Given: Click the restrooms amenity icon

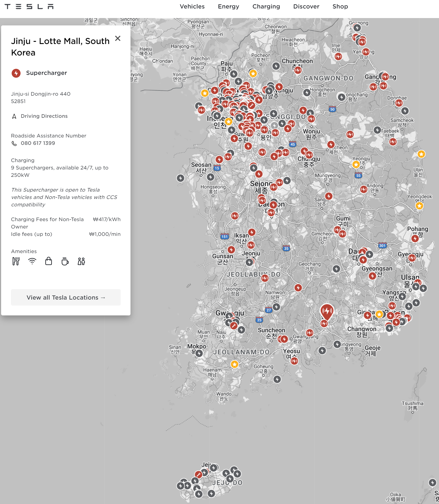Looking at the screenshot, I should point(81,261).
